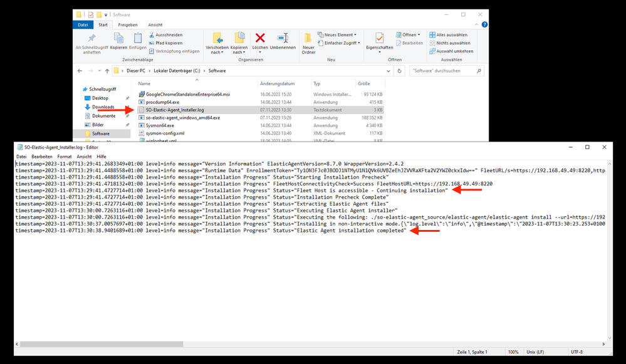Open Explorer help question mark icon
626x364 pixels.
pyautogui.click(x=484, y=24)
